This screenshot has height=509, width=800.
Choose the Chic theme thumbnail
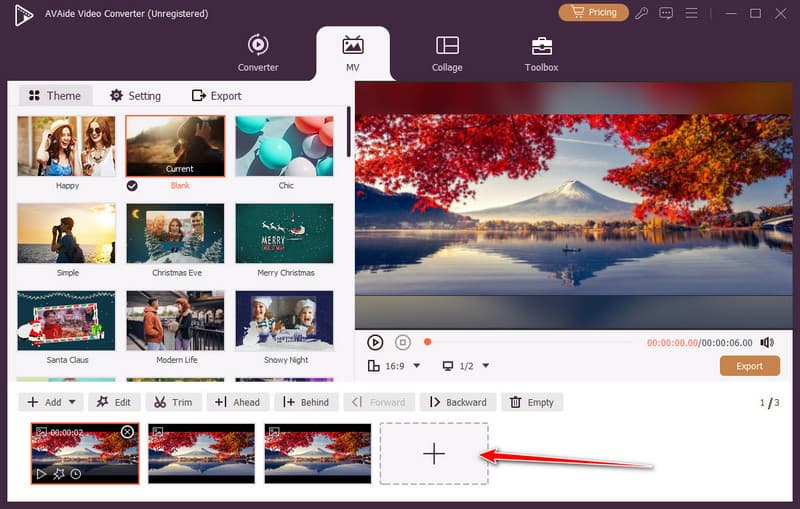click(284, 146)
